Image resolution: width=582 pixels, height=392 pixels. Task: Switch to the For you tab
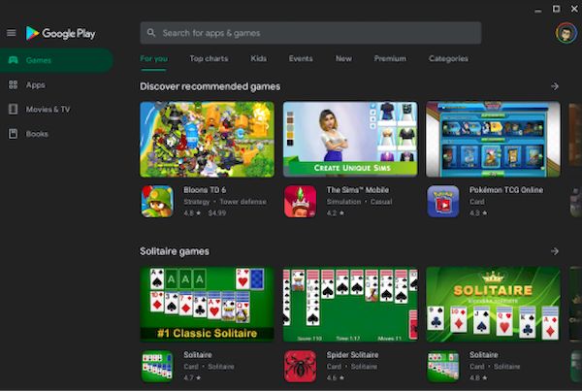153,58
